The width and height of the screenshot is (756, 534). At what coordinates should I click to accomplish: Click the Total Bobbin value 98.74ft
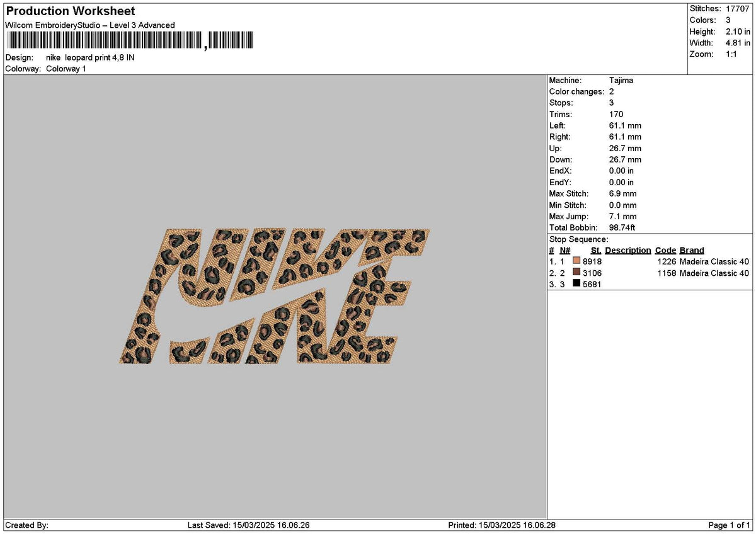coord(623,227)
